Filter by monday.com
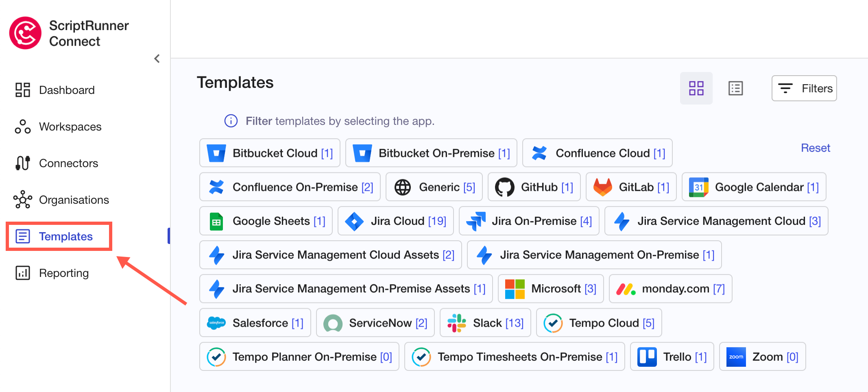868x392 pixels. 671,288
